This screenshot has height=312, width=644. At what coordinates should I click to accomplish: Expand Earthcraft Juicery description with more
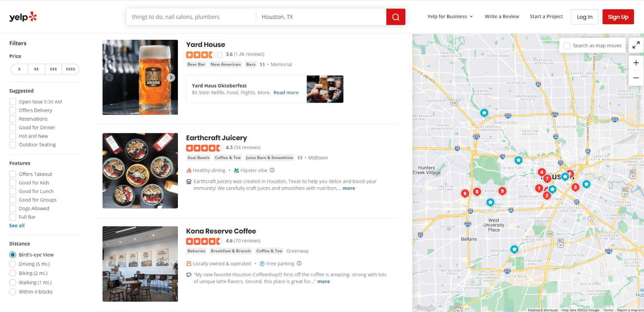(x=349, y=188)
